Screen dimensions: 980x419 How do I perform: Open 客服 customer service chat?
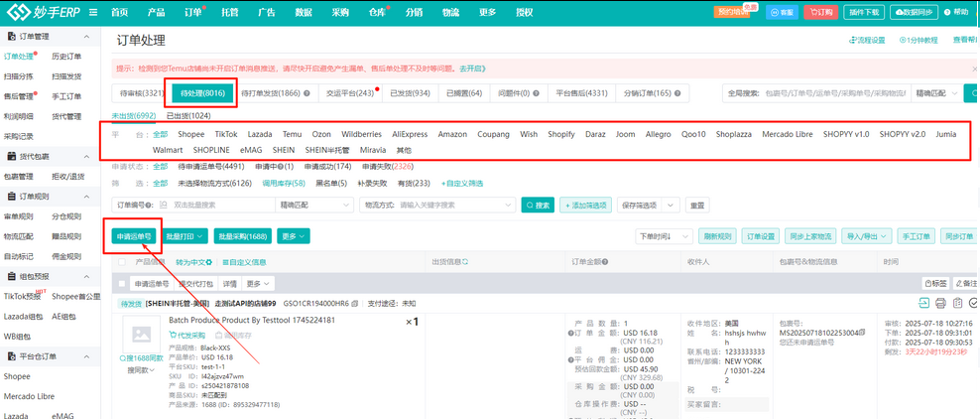[780, 12]
